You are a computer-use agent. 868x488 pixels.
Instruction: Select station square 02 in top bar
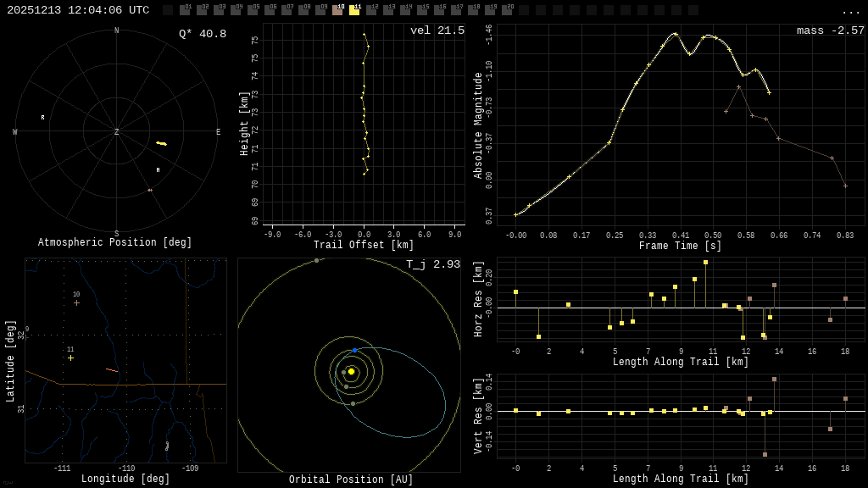coord(202,10)
